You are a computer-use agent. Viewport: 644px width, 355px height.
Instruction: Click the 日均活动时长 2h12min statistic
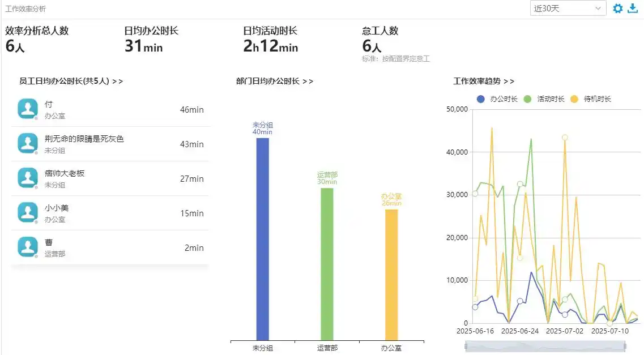pos(271,39)
